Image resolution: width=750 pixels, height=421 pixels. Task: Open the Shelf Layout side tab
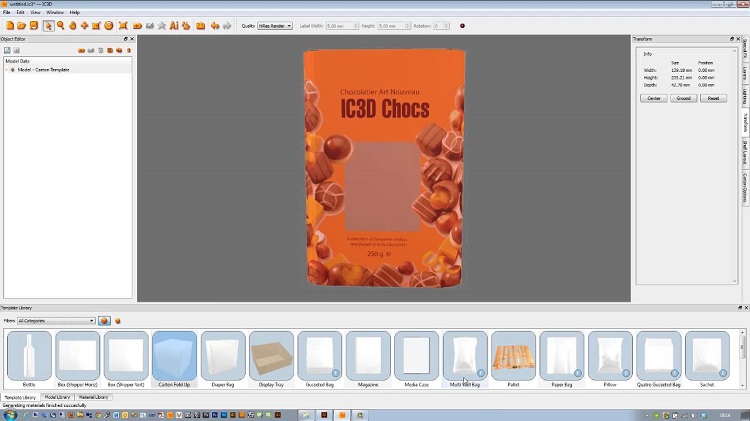[745, 153]
